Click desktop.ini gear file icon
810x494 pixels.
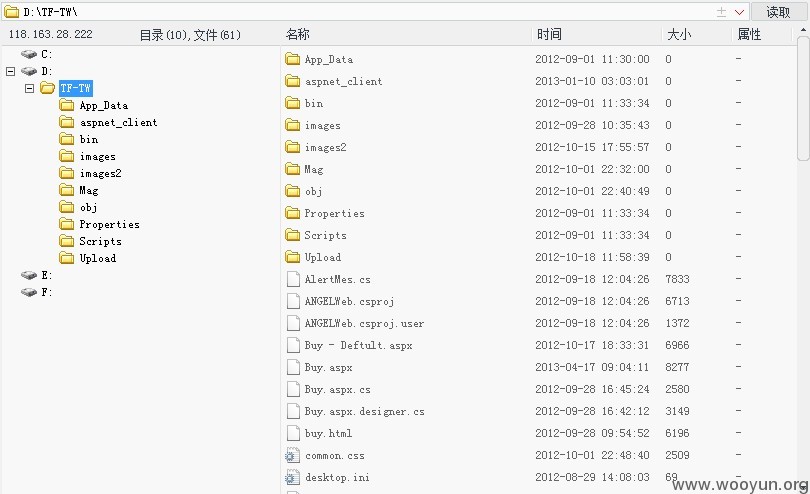pyautogui.click(x=292, y=477)
